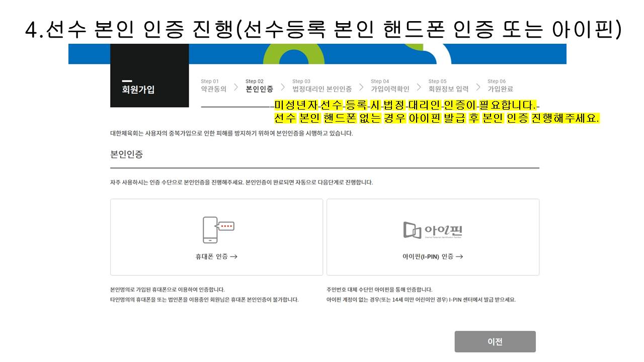This screenshot has height=362, width=644.
Task: Click the chevron after 가입이력확인 step
Action: click(419, 88)
